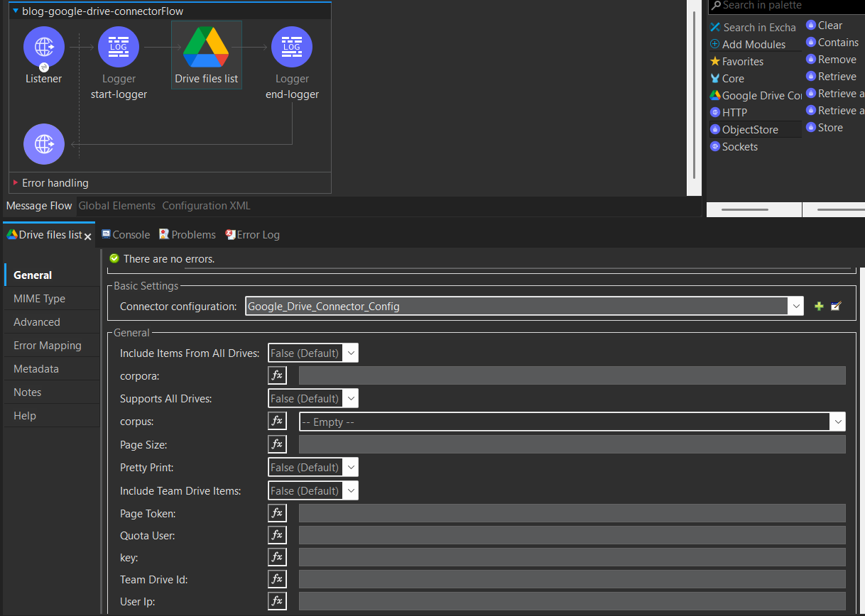Screen dimensions: 865x616
Task: Select the end-logger Logger component
Action: tap(292, 48)
